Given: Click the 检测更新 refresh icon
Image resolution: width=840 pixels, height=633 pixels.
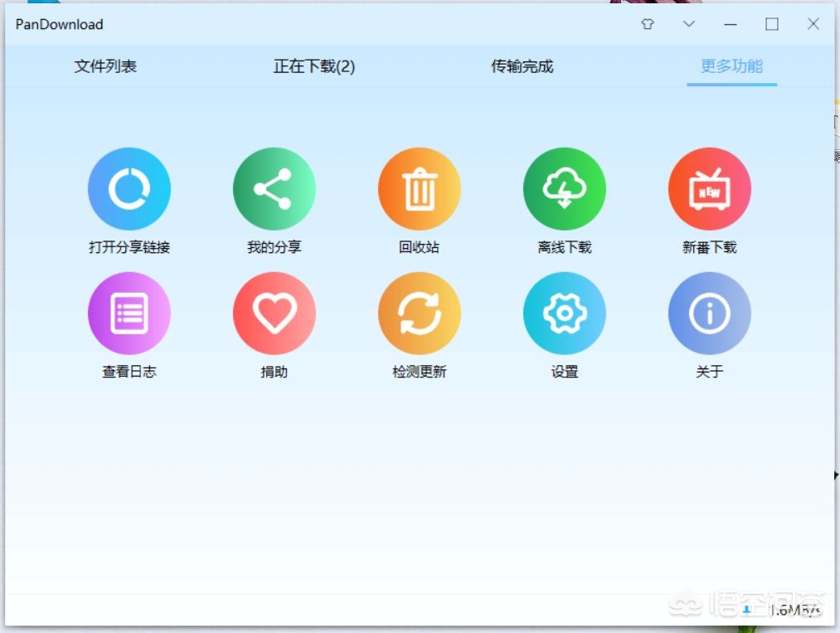Looking at the screenshot, I should click(x=420, y=313).
